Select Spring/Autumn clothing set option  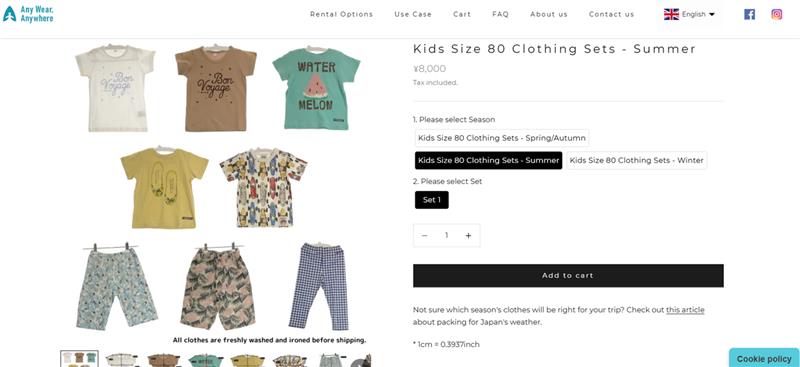(x=502, y=138)
